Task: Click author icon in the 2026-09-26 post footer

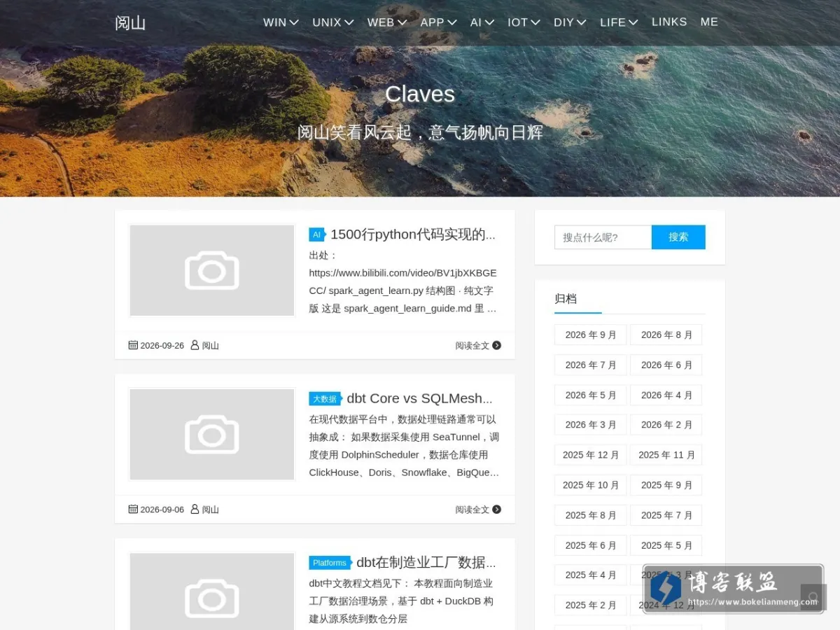Action: coord(195,345)
